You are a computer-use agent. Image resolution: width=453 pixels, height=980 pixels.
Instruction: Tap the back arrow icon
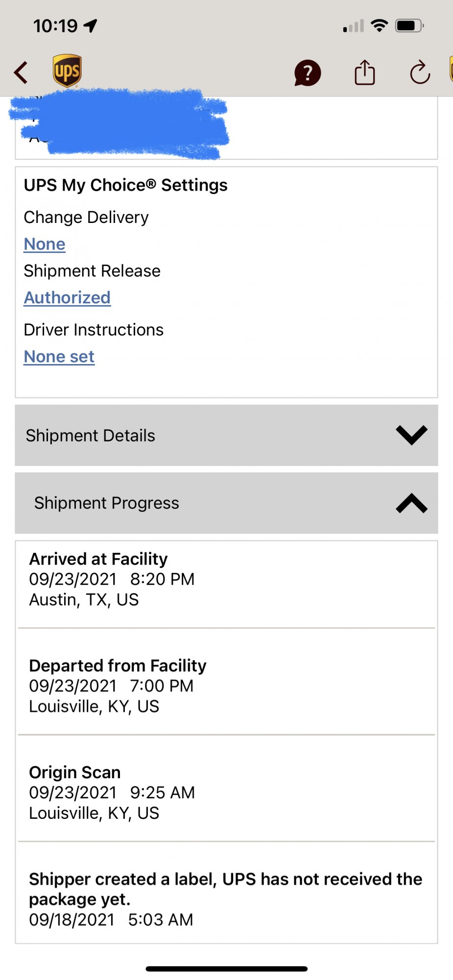21,73
